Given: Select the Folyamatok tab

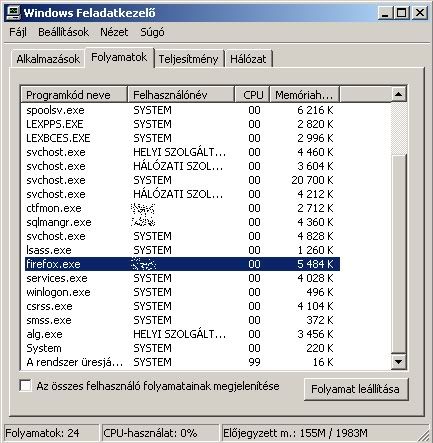Looking at the screenshot, I should [x=119, y=58].
